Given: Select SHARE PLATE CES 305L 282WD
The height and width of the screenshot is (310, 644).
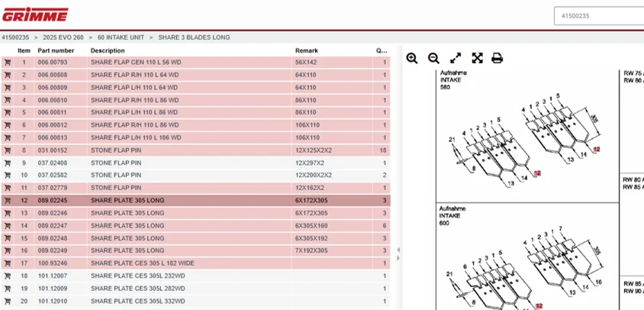Looking at the screenshot, I should [x=138, y=289].
